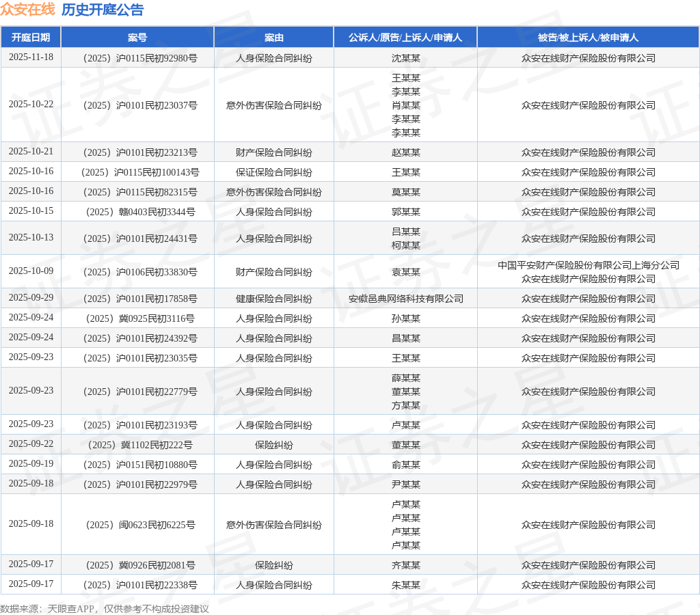Click the 数据来源 天眼查APP footer note
The image size is (700, 615).
(x=105, y=608)
